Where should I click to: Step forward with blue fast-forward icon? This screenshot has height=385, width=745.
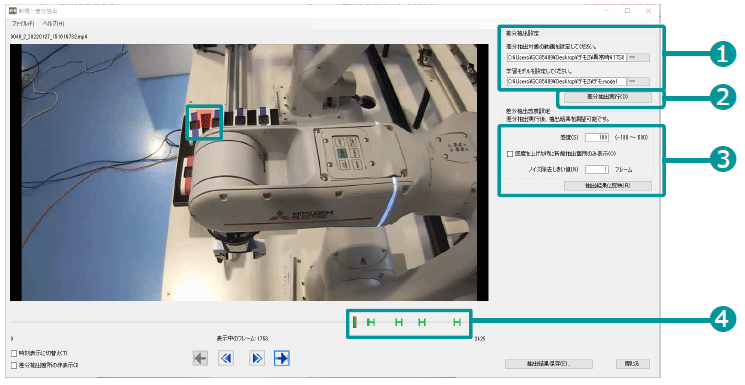pyautogui.click(x=257, y=358)
